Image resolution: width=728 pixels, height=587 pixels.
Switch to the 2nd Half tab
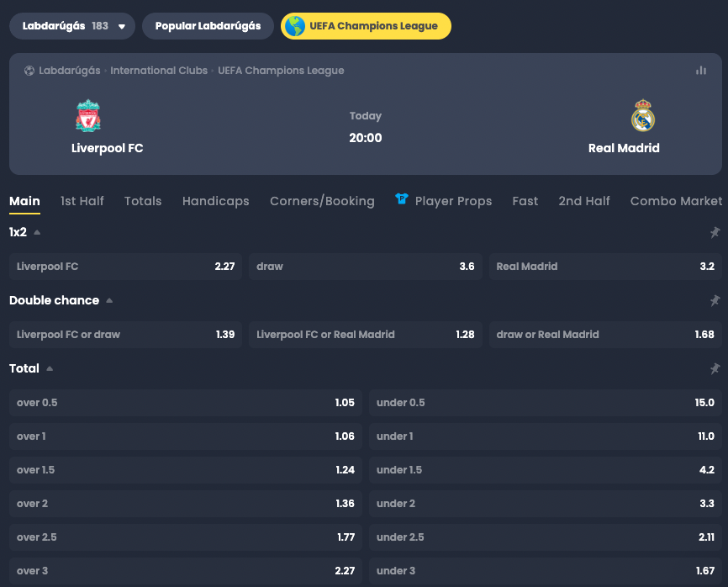[x=584, y=201]
